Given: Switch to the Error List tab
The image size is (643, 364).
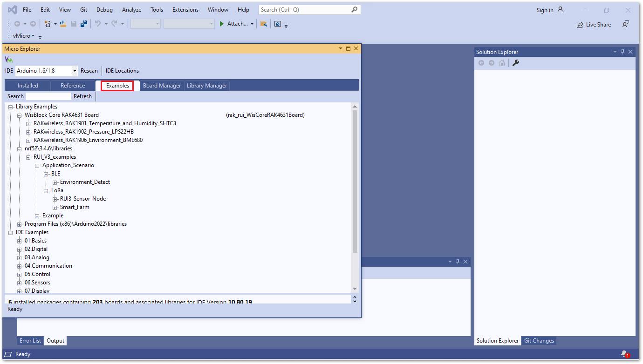Looking at the screenshot, I should point(30,341).
